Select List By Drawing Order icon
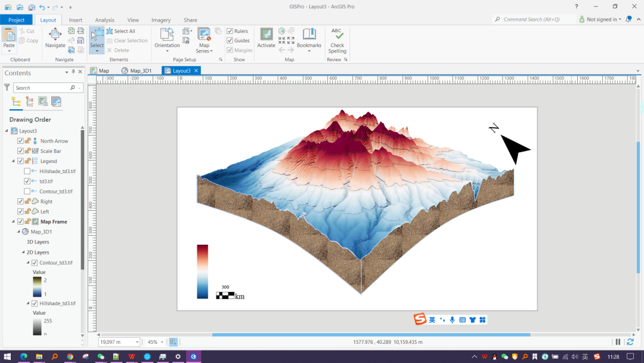The image size is (644, 363). coord(16,101)
